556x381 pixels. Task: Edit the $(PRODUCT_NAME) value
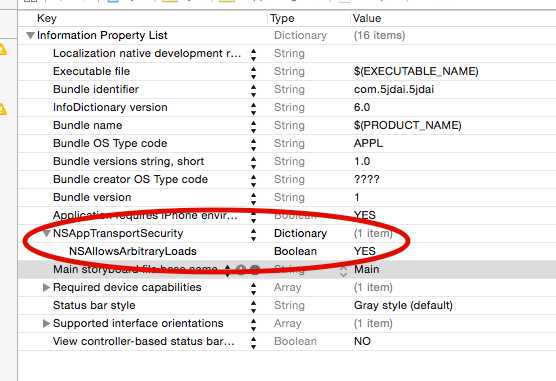click(x=407, y=125)
